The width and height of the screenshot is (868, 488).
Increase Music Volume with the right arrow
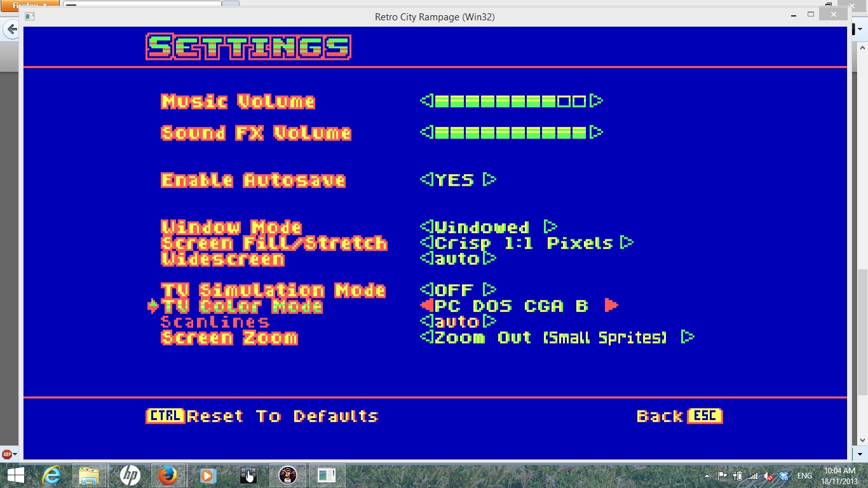(596, 100)
